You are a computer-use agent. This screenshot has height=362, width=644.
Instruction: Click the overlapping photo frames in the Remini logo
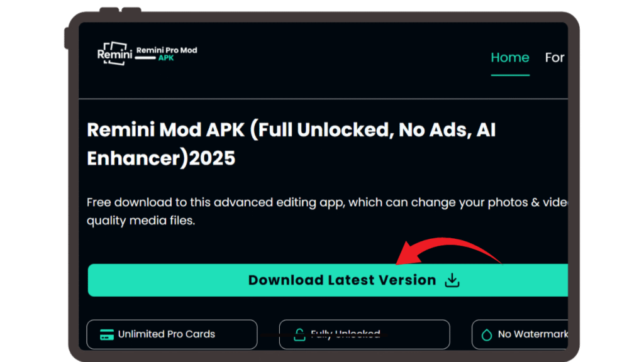(x=113, y=53)
